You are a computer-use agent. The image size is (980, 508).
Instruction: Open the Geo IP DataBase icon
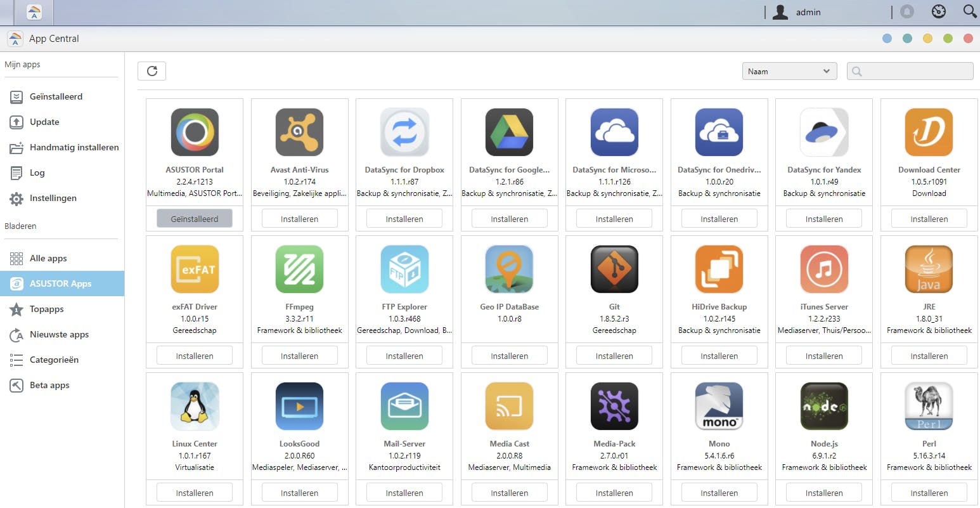(x=510, y=269)
